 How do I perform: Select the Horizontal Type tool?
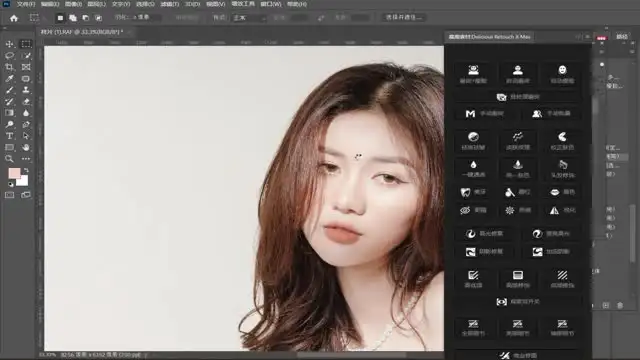[x=9, y=136]
